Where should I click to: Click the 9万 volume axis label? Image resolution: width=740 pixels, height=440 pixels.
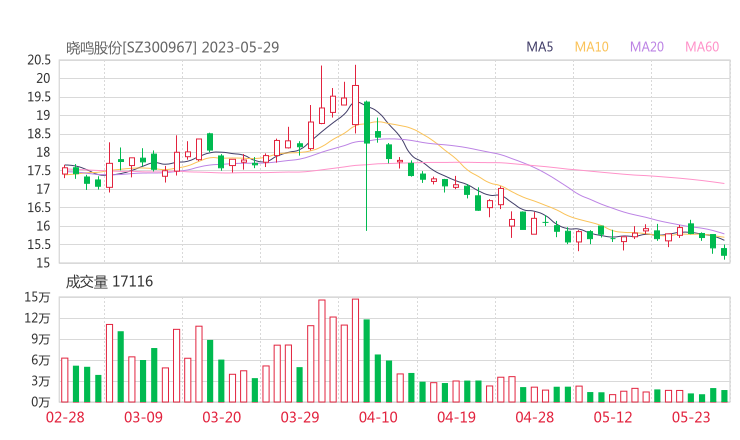click(41, 339)
